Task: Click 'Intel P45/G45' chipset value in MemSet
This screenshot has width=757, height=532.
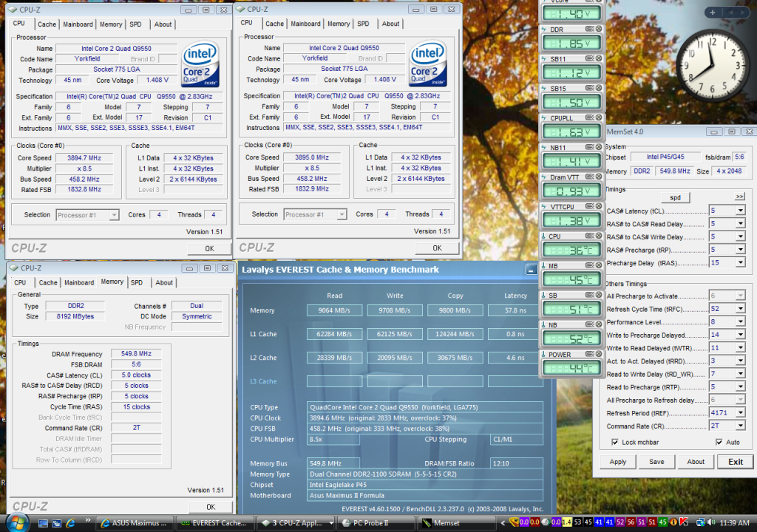Action: tap(665, 157)
